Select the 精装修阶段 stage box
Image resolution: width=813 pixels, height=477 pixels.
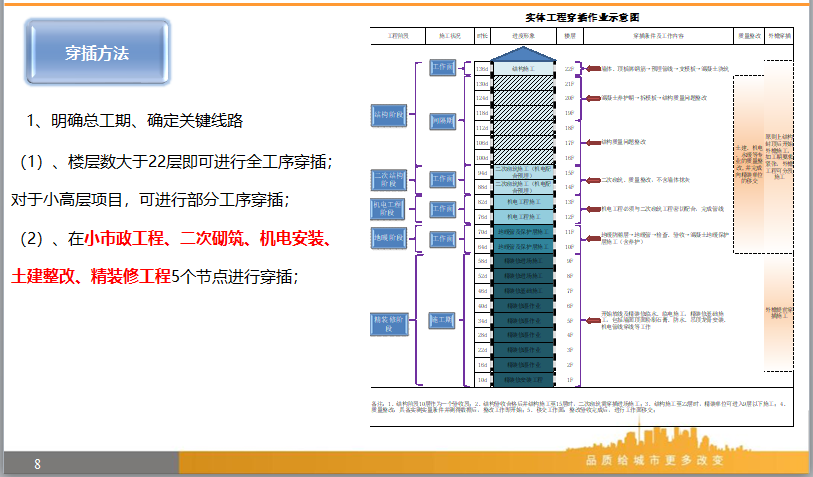[x=389, y=324]
